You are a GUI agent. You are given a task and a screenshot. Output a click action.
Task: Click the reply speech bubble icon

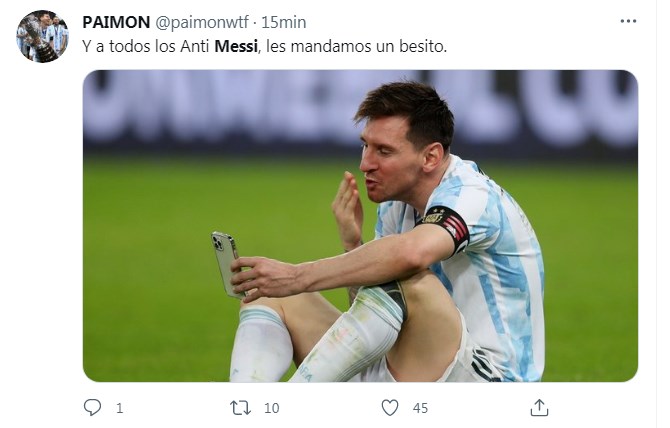[x=92, y=407]
